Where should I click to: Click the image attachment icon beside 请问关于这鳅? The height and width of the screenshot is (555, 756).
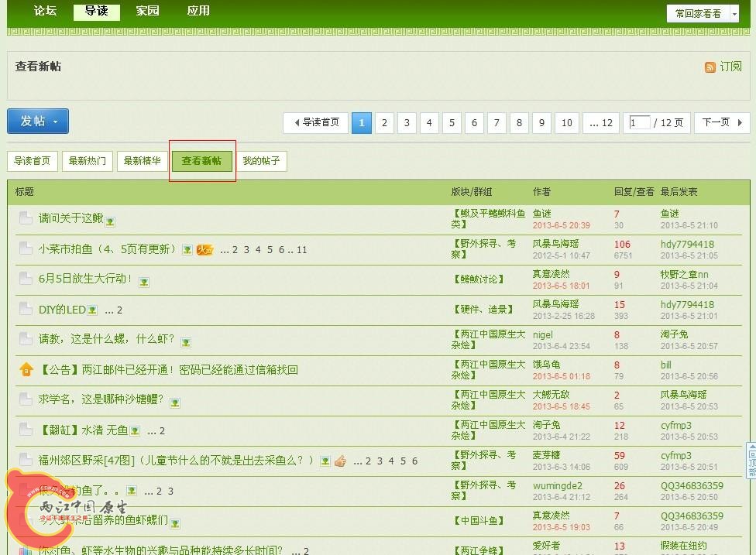pos(110,221)
